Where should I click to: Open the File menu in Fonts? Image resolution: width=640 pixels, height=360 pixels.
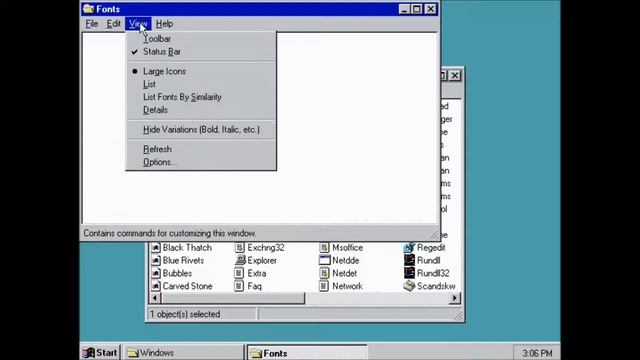[91, 24]
